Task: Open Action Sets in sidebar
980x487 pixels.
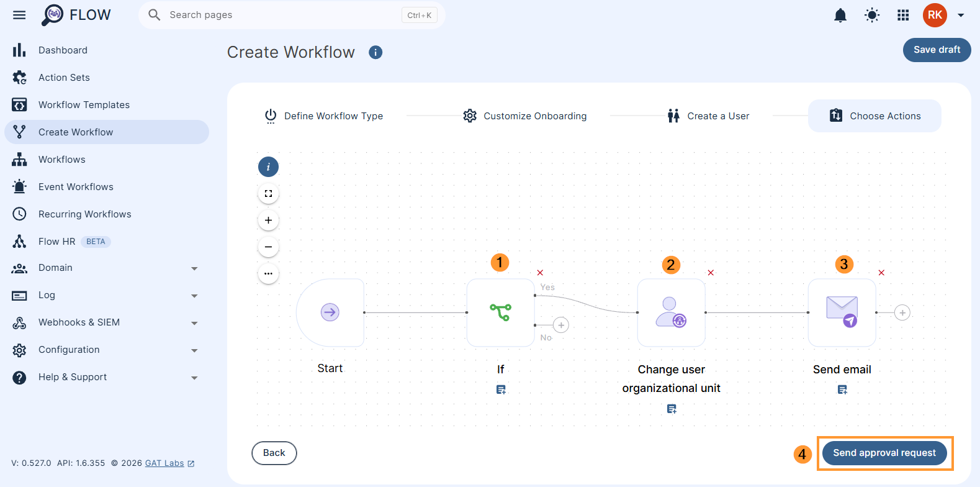Action: click(107, 78)
